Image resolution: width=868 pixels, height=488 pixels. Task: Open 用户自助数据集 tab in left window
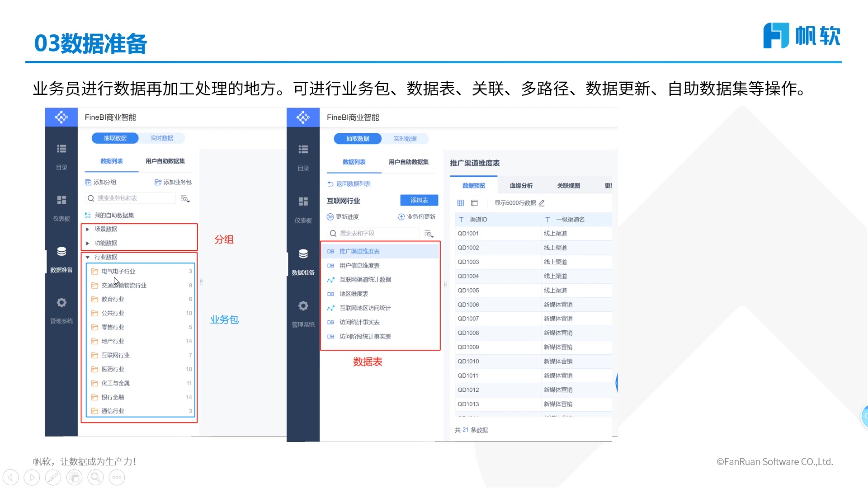click(x=165, y=161)
